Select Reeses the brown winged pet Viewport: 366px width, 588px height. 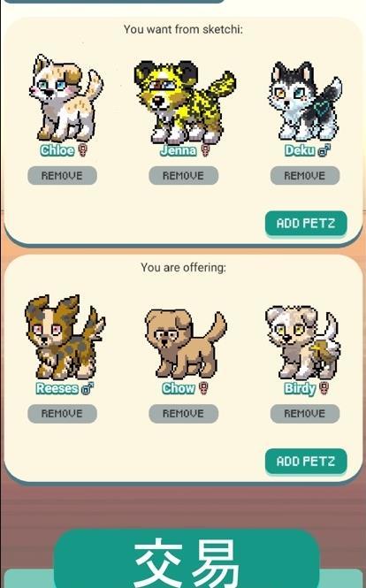[65, 337]
